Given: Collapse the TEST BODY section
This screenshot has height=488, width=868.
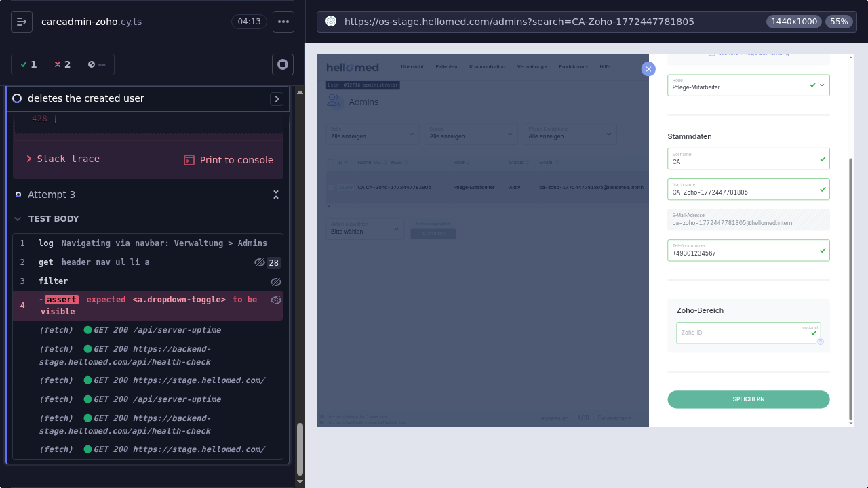Looking at the screenshot, I should [18, 219].
